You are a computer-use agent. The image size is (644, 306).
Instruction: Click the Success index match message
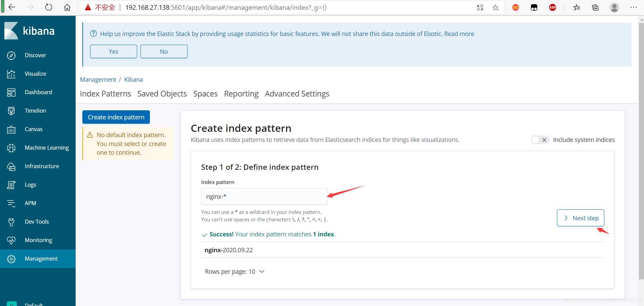269,234
